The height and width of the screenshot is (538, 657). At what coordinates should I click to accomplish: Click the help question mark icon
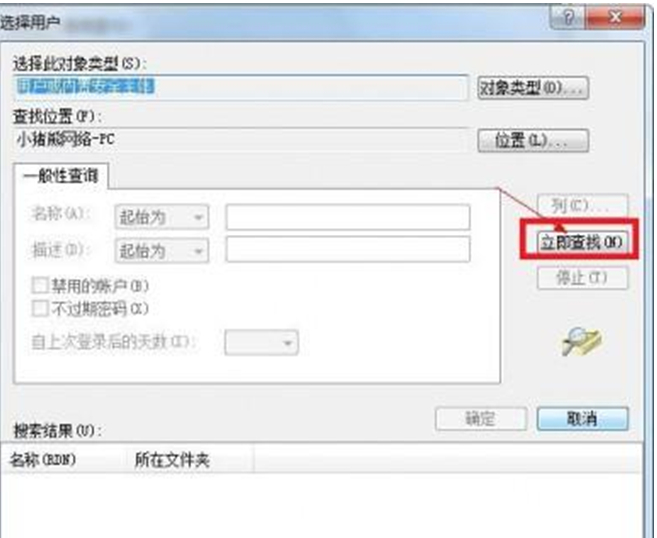tap(568, 18)
